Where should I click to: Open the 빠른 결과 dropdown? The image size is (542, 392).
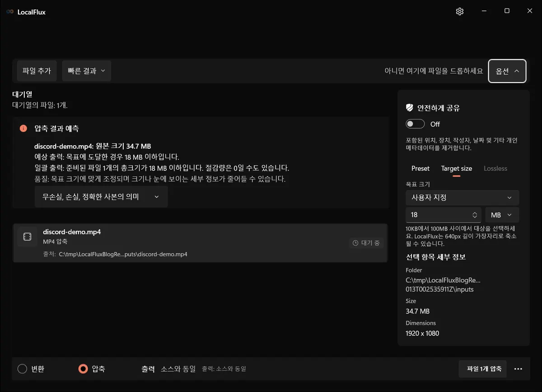tap(86, 71)
